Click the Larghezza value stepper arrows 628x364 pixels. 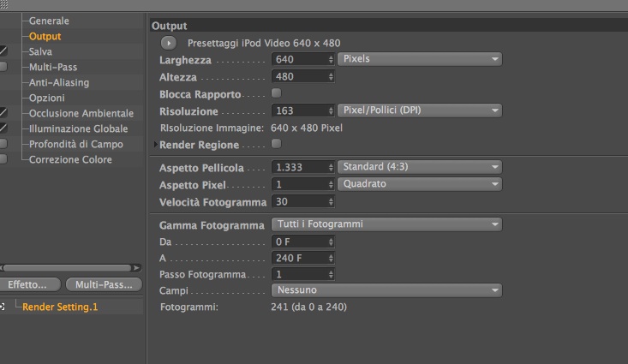pyautogui.click(x=331, y=59)
